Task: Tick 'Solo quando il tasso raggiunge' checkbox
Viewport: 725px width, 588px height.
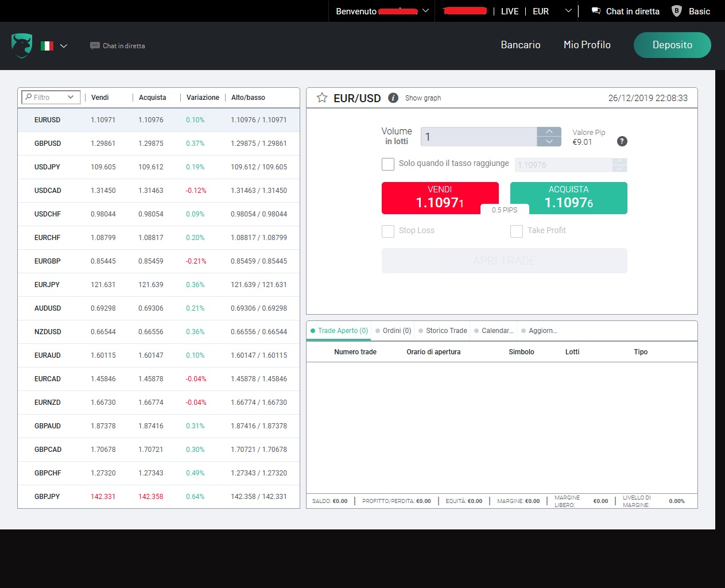Action: click(x=388, y=164)
